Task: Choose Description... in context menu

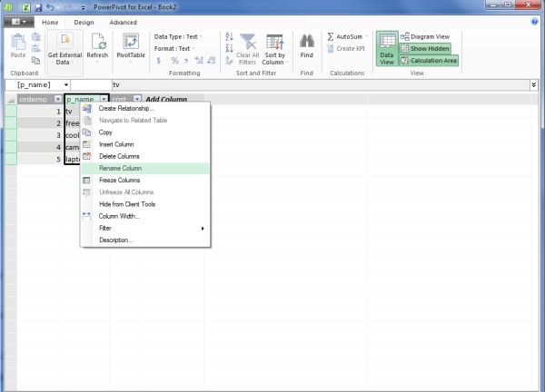Action: (x=145, y=240)
